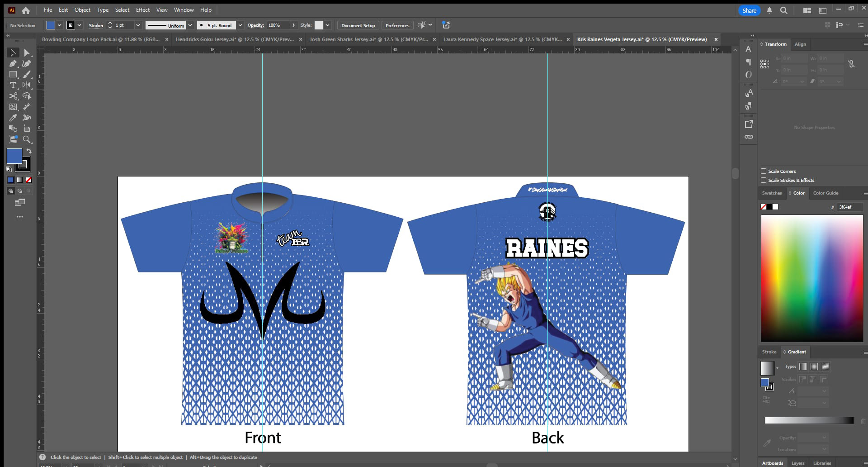Click the large fill color box in toolbar
868x467 pixels.
[14, 156]
